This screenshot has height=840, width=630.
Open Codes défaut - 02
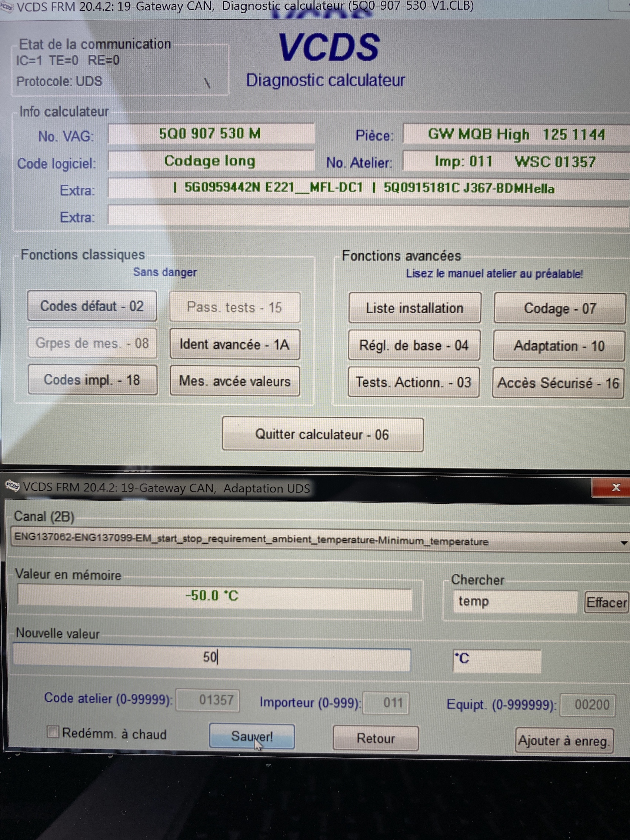tap(92, 306)
